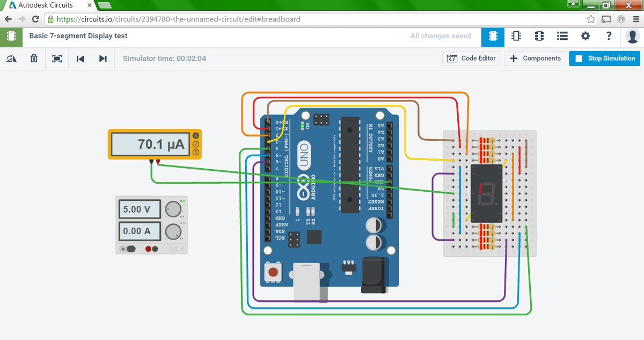
Task: Click the circuit title Basic 7-segment Display test
Action: [78, 36]
